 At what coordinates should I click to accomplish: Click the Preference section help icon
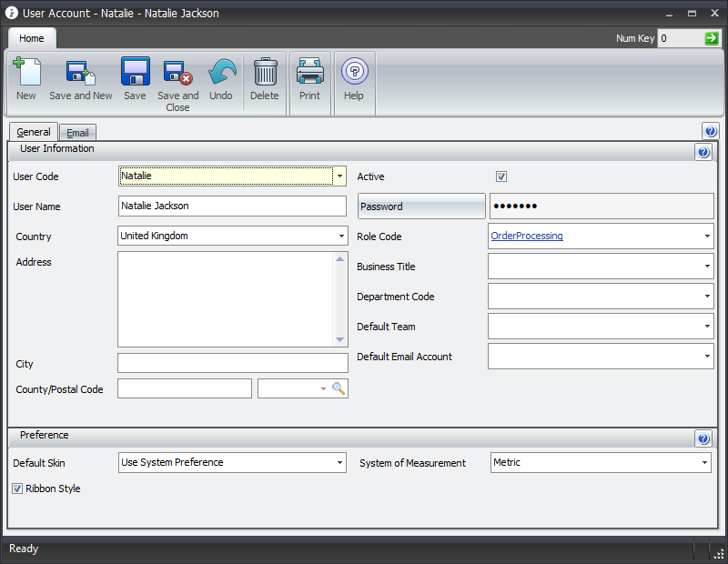tap(703, 438)
